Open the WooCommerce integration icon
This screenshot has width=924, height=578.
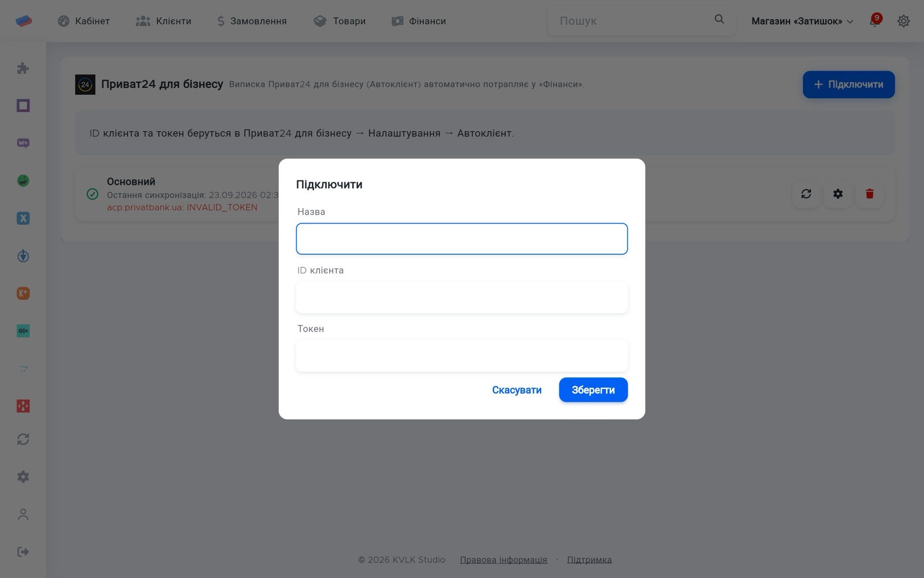pyautogui.click(x=23, y=143)
